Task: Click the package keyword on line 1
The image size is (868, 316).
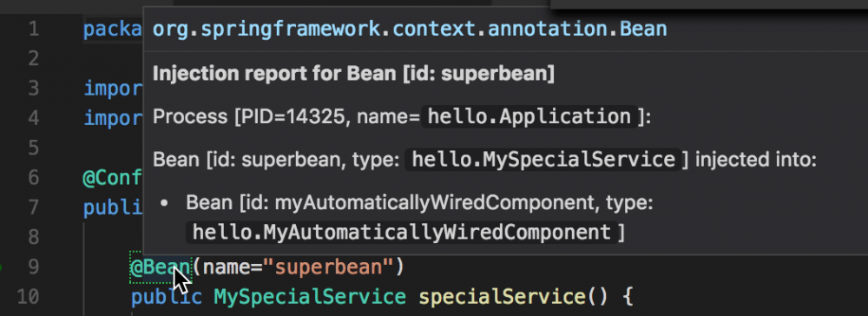Action: tap(113, 29)
